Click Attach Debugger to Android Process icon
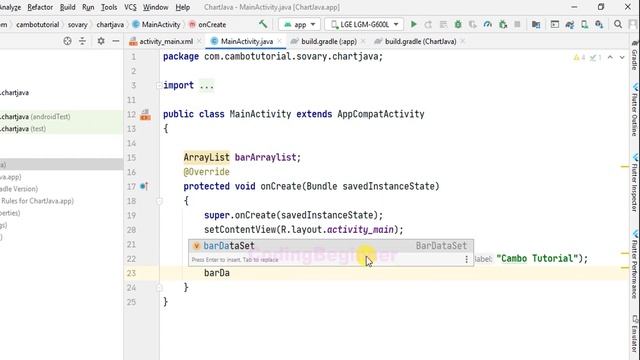 point(503,24)
